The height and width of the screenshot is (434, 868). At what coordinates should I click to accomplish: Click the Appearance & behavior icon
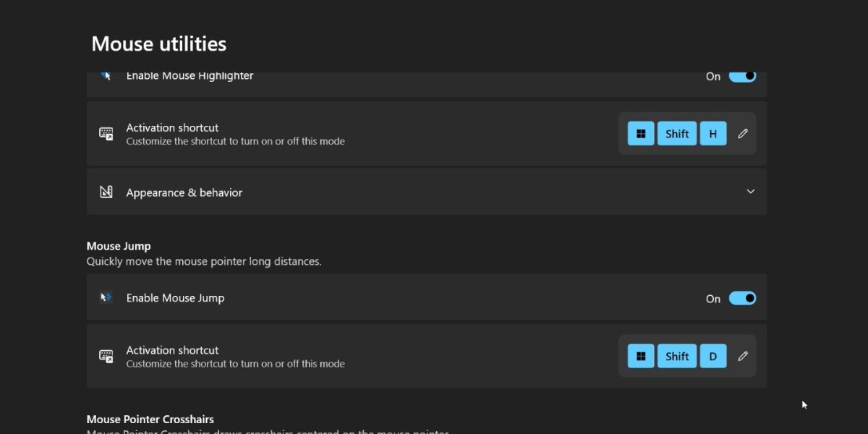[x=106, y=192]
